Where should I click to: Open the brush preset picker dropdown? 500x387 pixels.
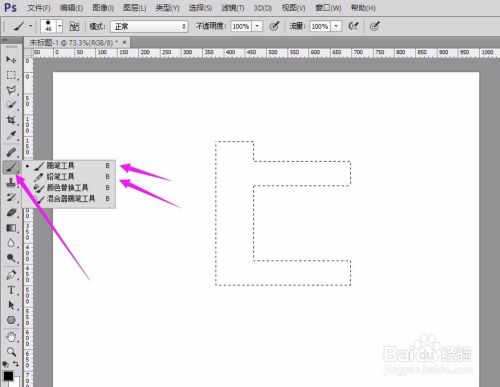coord(60,26)
